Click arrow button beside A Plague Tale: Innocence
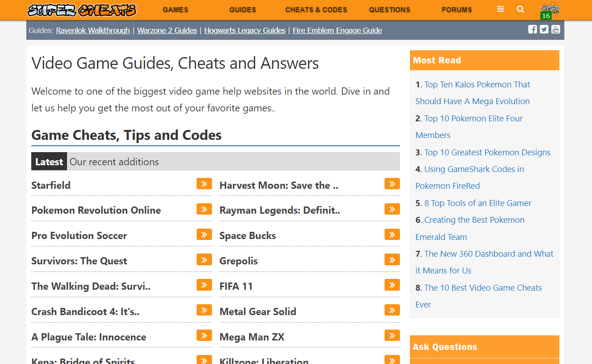Screen dimensions: 592x364 [204, 336]
